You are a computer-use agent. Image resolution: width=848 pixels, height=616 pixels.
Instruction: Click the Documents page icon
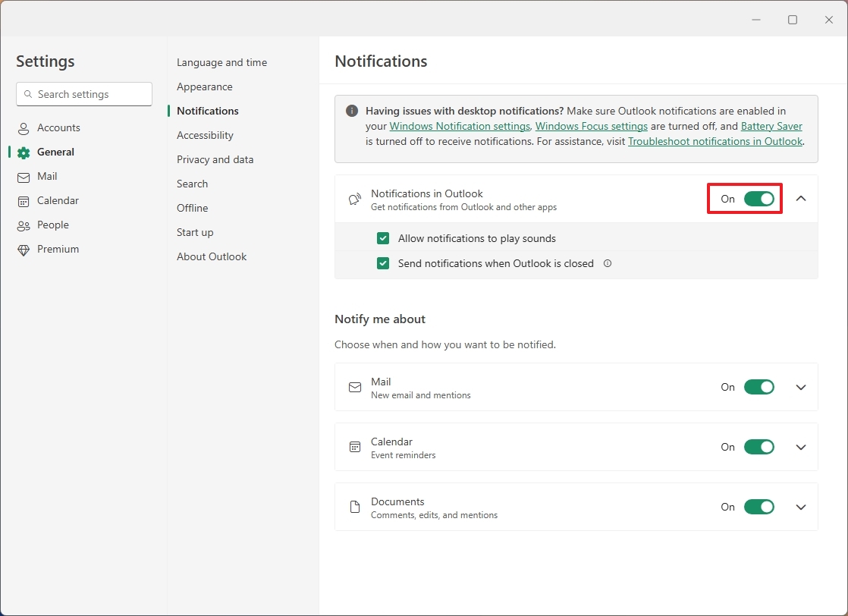[x=355, y=507]
